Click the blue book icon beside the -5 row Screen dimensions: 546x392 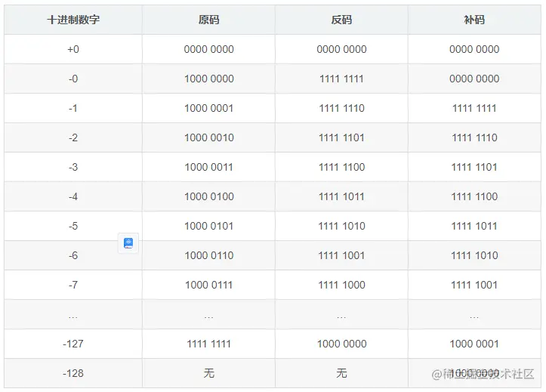pyautogui.click(x=128, y=242)
